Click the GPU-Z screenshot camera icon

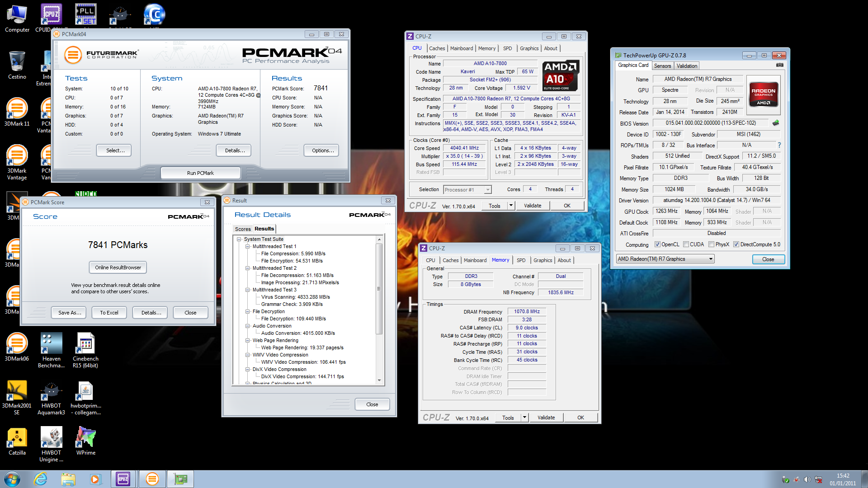780,65
